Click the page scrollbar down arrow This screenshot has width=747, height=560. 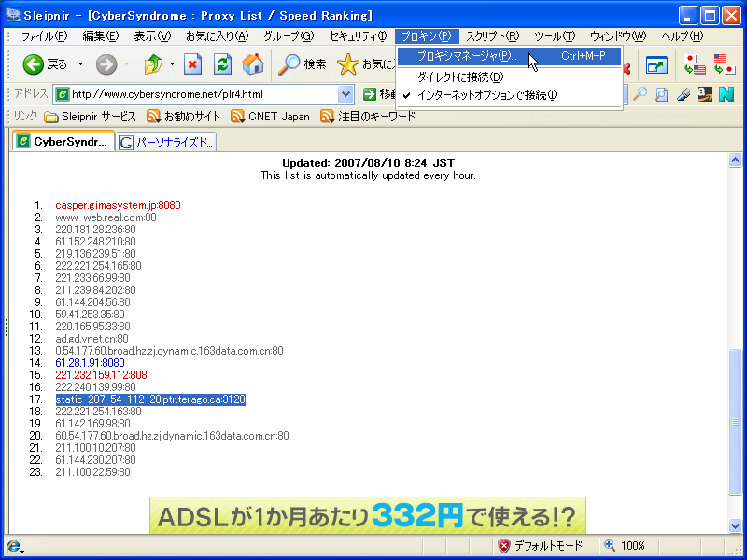(x=735, y=525)
